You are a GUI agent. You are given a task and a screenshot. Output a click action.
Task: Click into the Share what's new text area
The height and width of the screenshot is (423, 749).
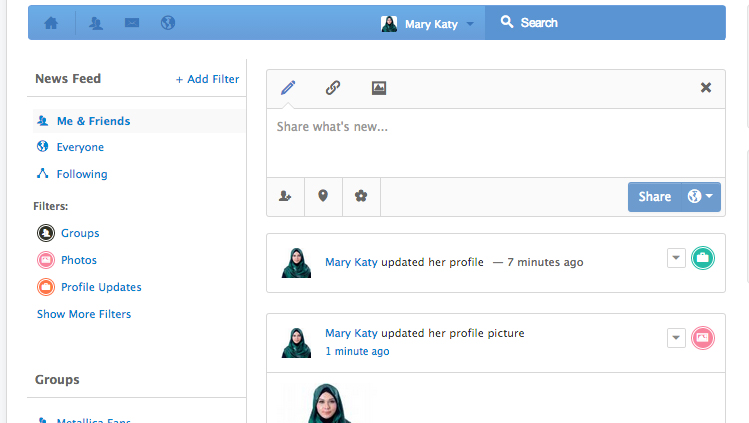pos(496,143)
